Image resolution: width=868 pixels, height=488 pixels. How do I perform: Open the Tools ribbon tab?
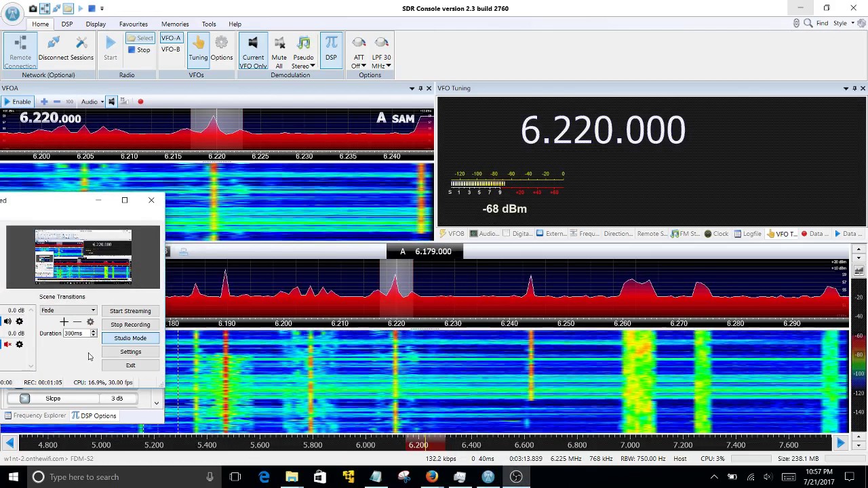click(x=209, y=24)
